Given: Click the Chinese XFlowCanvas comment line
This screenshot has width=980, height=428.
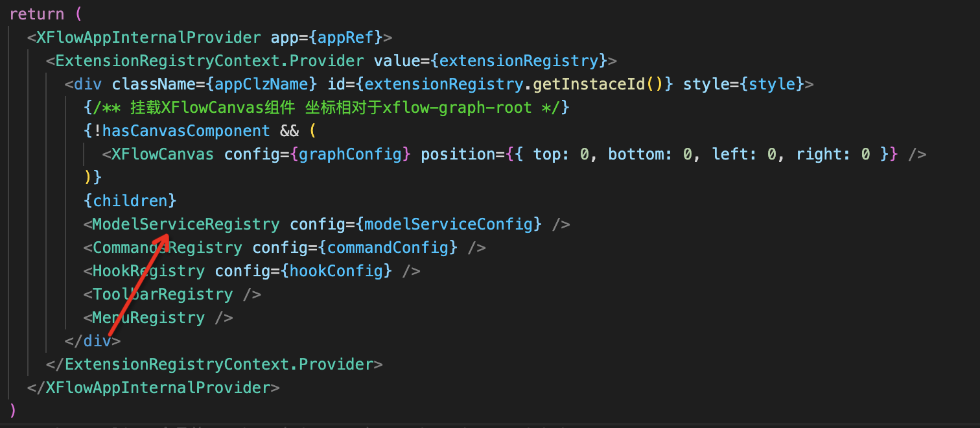Looking at the screenshot, I should pyautogui.click(x=326, y=107).
